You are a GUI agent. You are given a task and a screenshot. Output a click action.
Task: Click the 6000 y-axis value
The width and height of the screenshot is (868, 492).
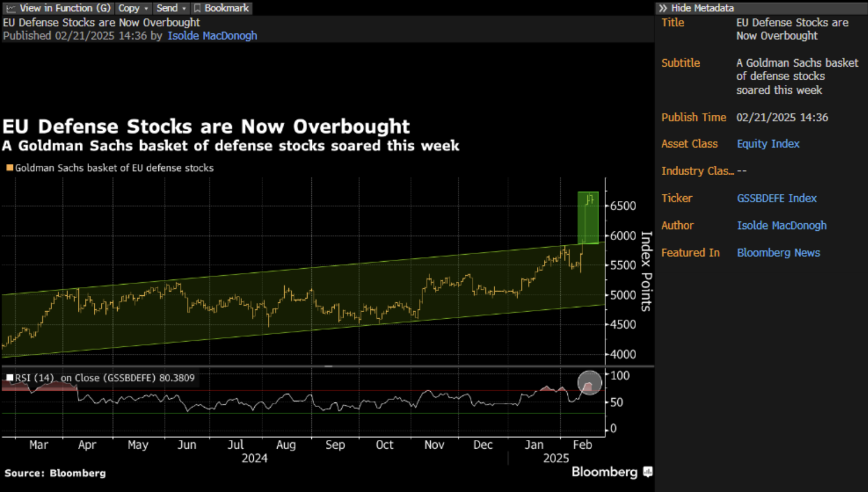pyautogui.click(x=623, y=236)
